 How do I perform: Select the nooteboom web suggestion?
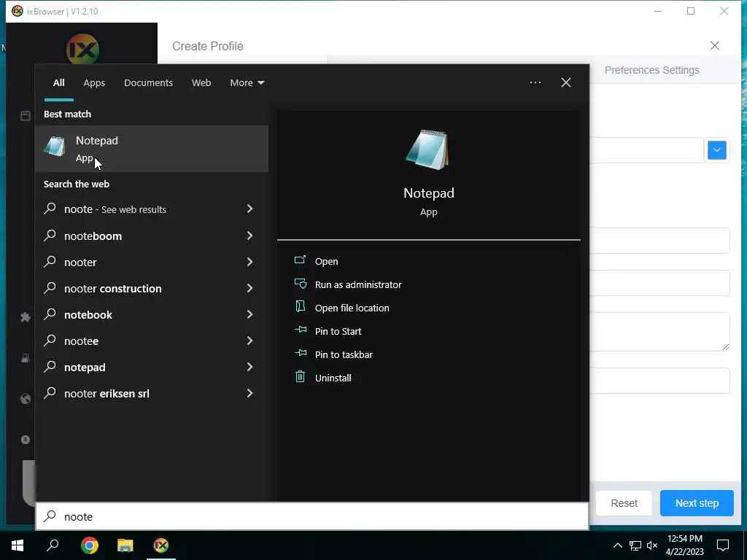[93, 236]
